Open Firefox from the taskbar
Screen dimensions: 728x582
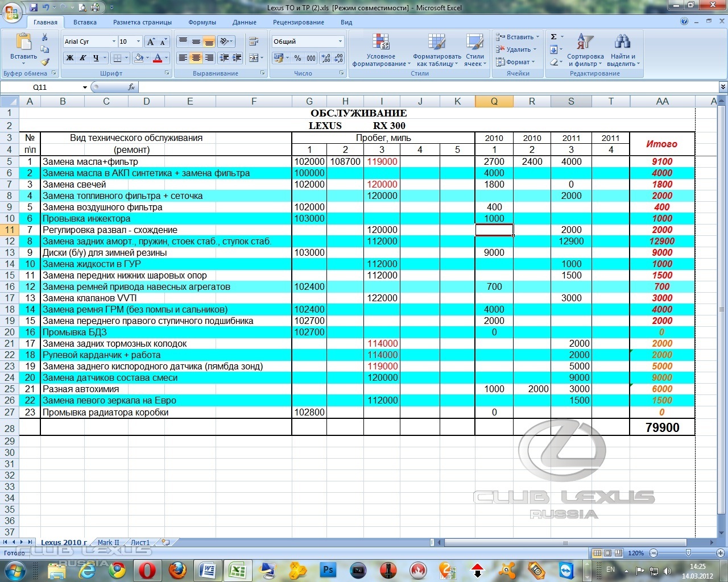177,569
